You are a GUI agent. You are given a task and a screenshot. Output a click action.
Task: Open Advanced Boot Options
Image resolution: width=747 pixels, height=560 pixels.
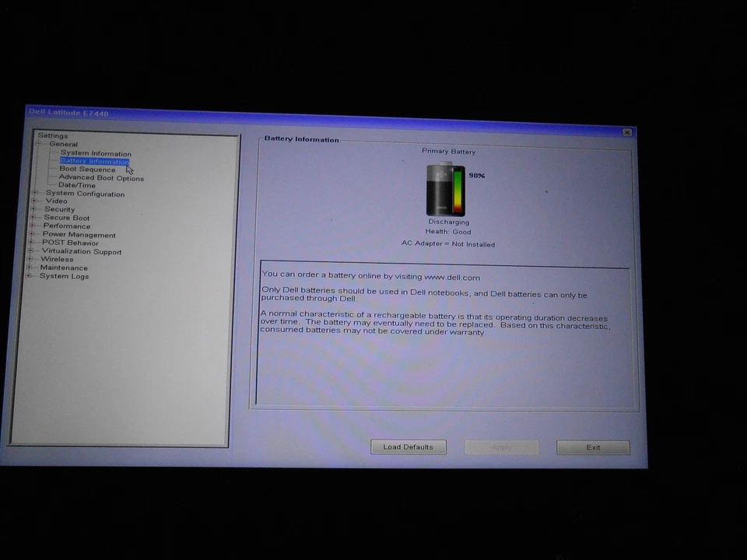click(x=101, y=177)
